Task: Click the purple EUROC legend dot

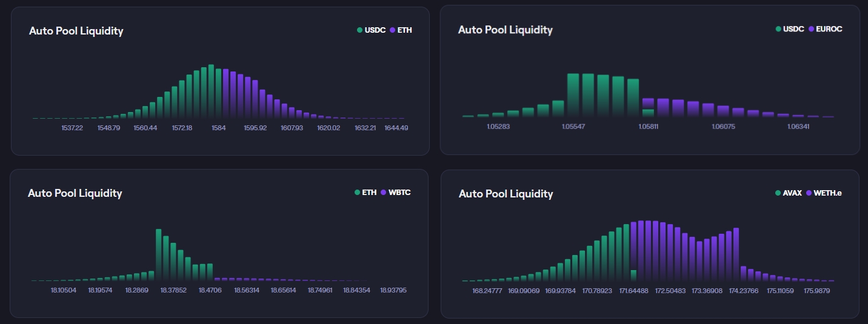Action: [x=811, y=29]
